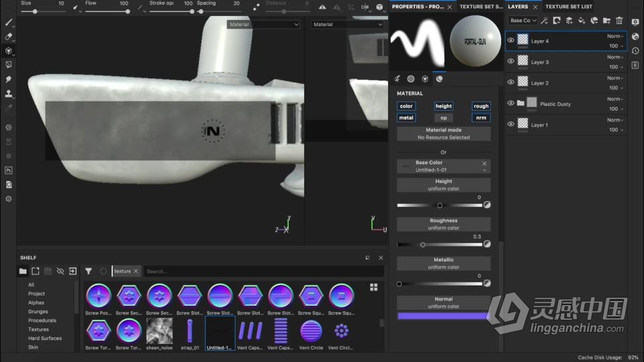Select Grunges shelf category
This screenshot has height=362, width=644.
[38, 312]
